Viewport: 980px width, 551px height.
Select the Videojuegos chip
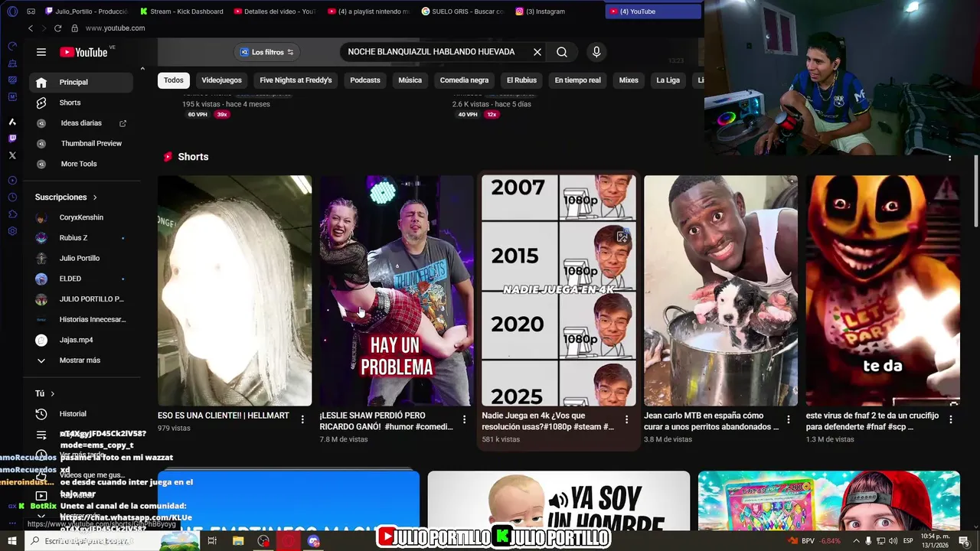point(221,80)
